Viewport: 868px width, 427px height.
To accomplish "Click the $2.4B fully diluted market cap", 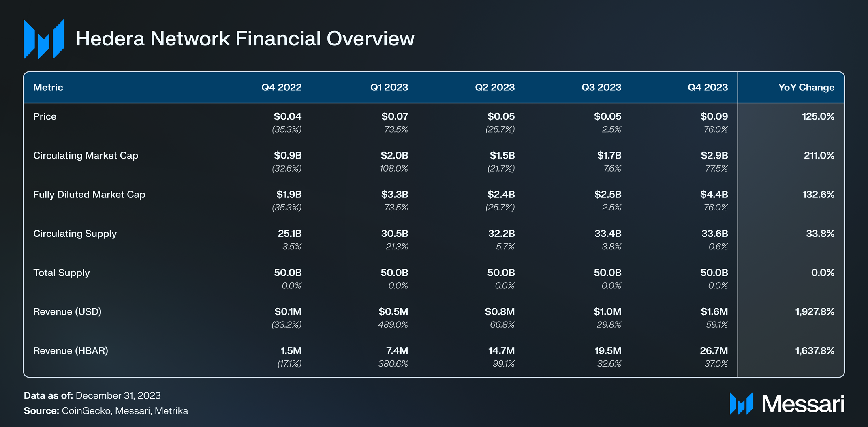I will click(x=501, y=195).
